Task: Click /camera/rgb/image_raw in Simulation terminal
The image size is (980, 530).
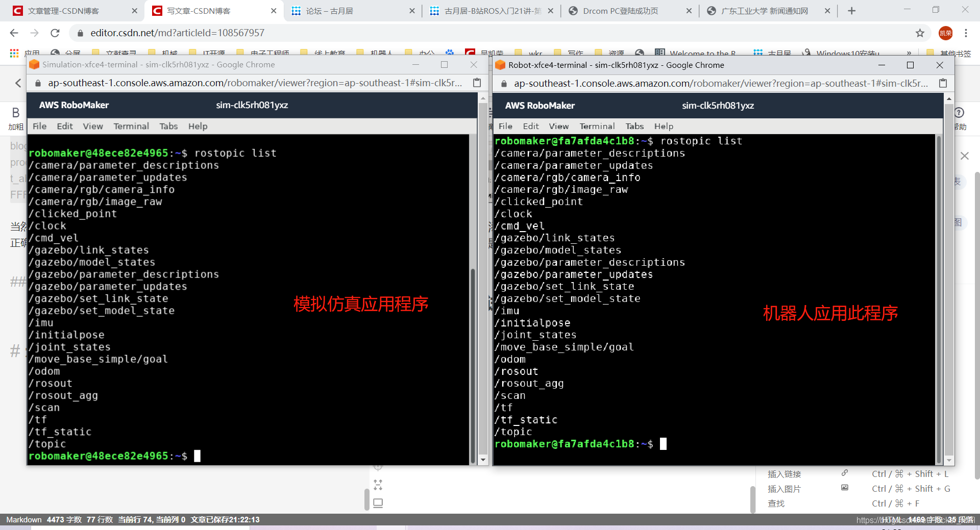Action: (x=95, y=201)
